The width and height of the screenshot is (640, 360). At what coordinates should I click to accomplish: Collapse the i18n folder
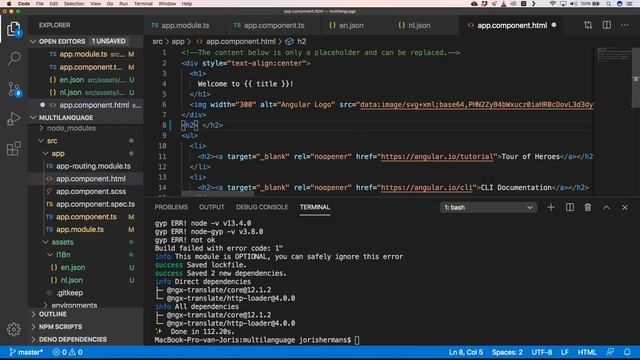coord(63,255)
